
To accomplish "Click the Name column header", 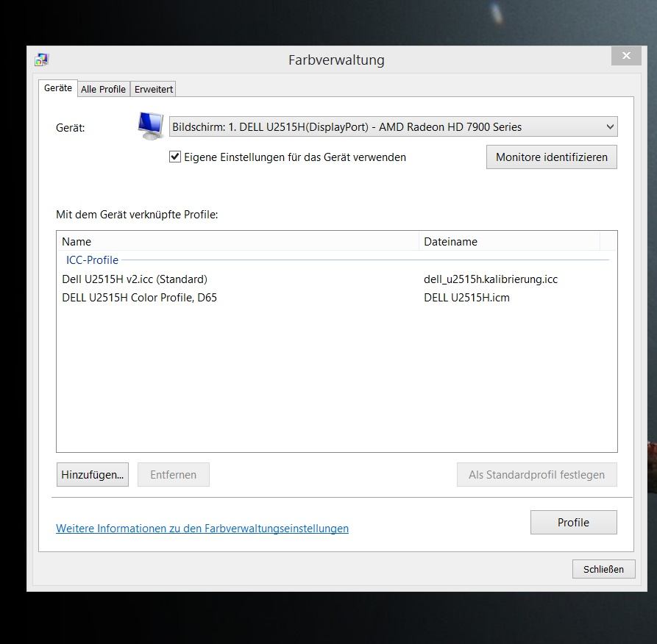I will (x=238, y=242).
